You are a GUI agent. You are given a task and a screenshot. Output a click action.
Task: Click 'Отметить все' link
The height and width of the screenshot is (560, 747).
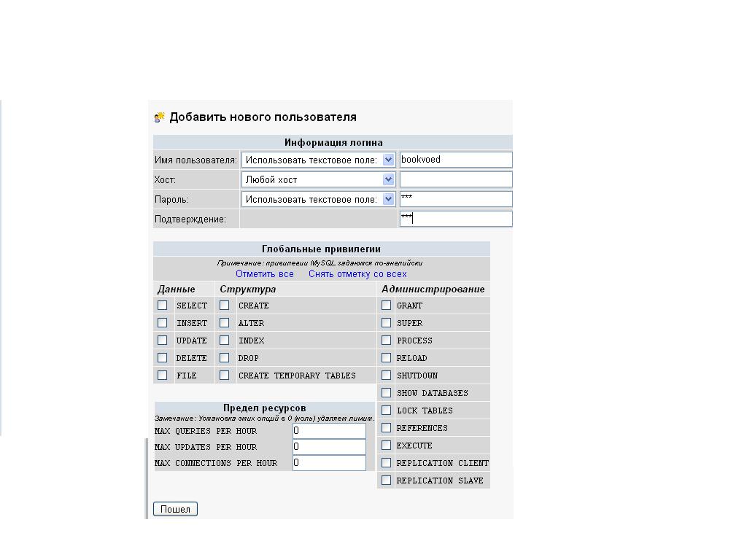pyautogui.click(x=264, y=274)
